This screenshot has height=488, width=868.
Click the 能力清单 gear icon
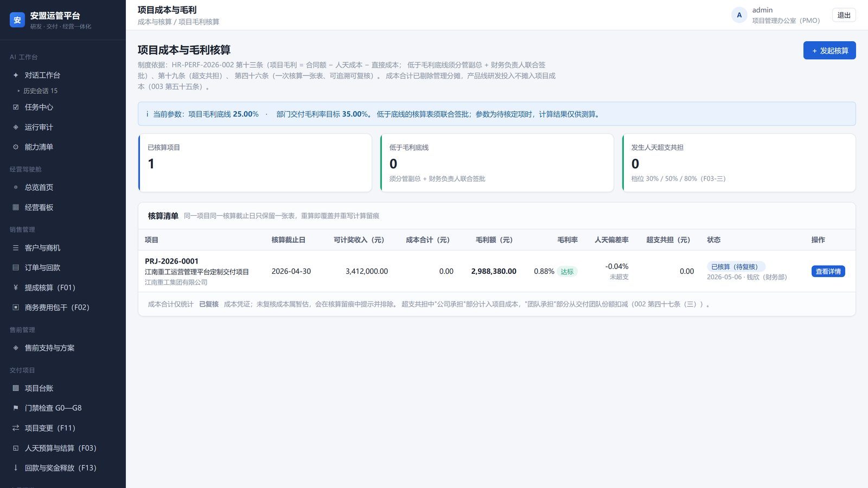coord(16,147)
